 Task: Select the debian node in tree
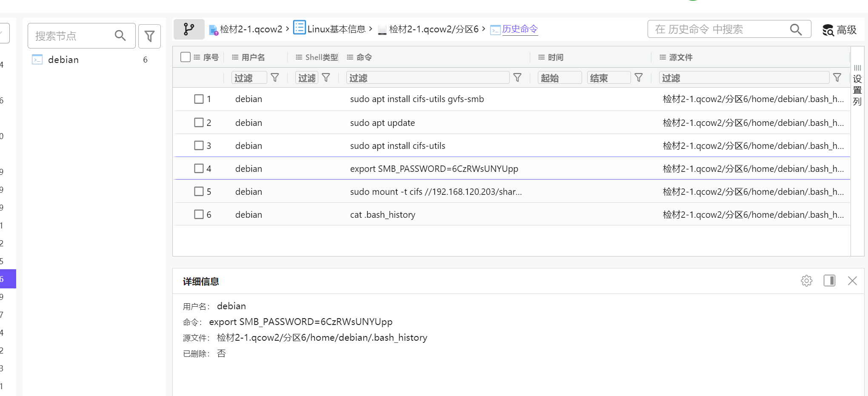pyautogui.click(x=63, y=60)
